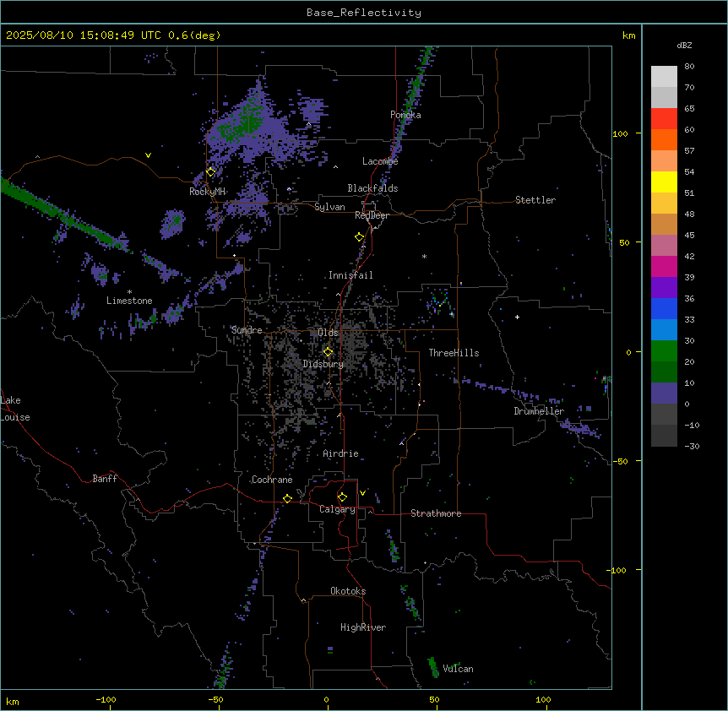
Task: Click the yellow diamond marker beside RockyMH
Action: 211,172
